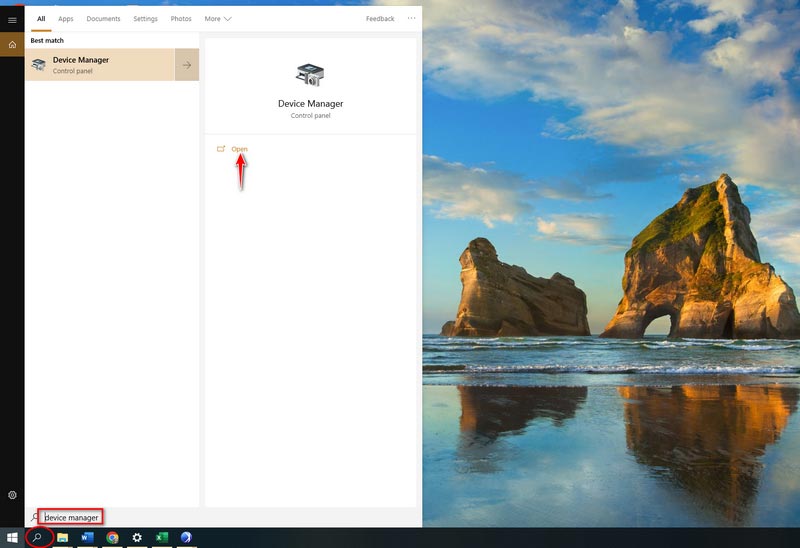800x548 pixels.
Task: Open taskbar Search magnifier icon
Action: pyautogui.click(x=37, y=537)
